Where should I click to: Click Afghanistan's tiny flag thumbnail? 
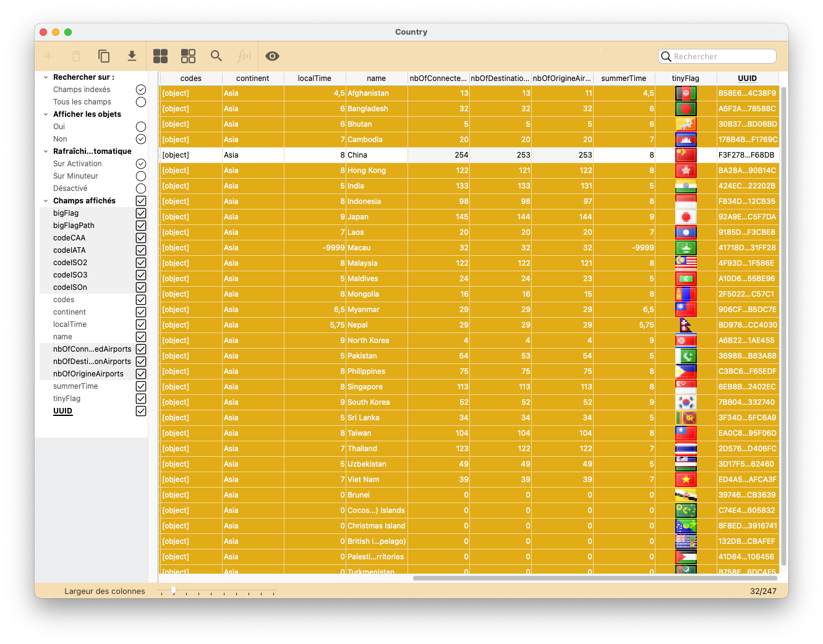[686, 93]
